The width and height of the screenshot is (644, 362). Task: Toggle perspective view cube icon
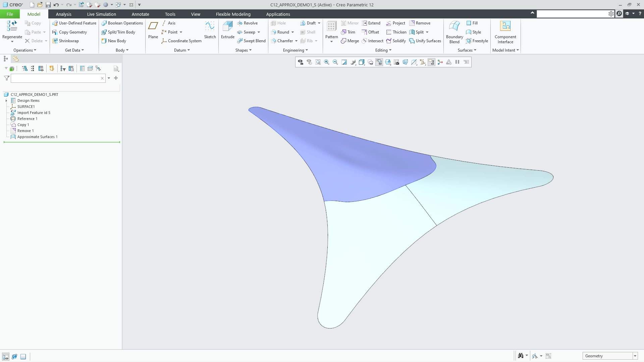point(405,62)
